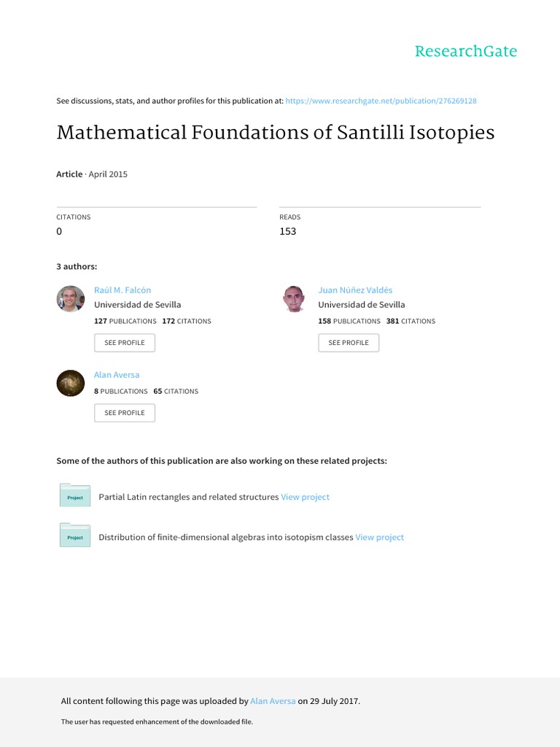560x747 pixels.
Task: Click project icon beside Partial Latin rectangles
Action: coord(74,495)
